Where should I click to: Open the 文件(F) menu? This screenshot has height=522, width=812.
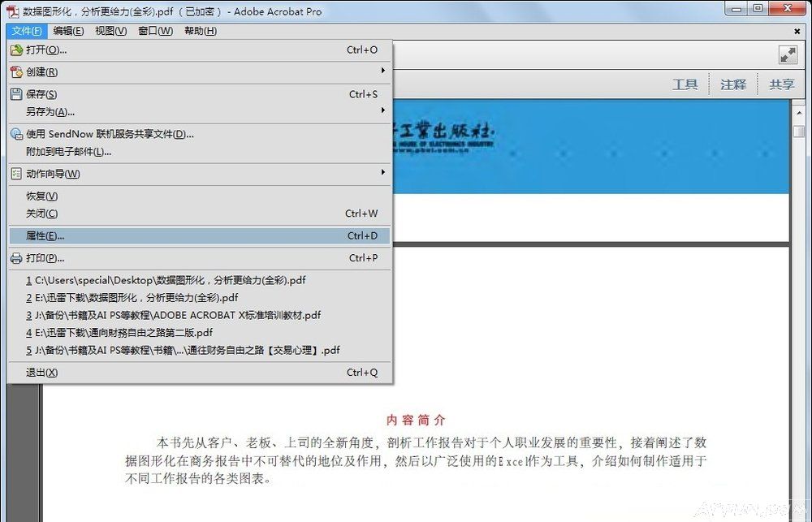point(27,31)
